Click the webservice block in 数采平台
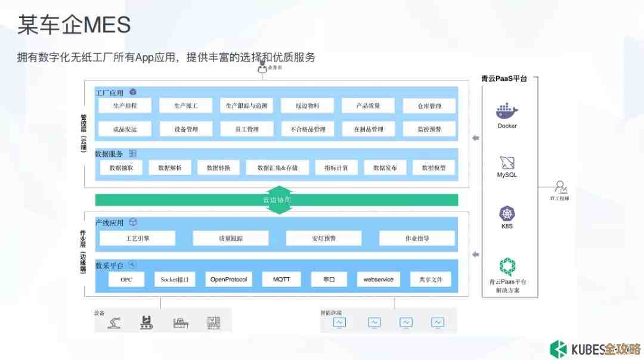 (378, 278)
